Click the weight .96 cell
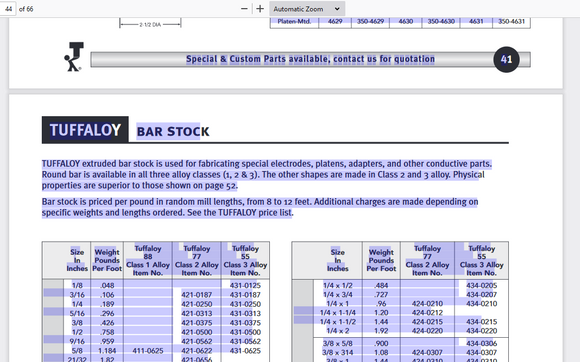 click(381, 304)
